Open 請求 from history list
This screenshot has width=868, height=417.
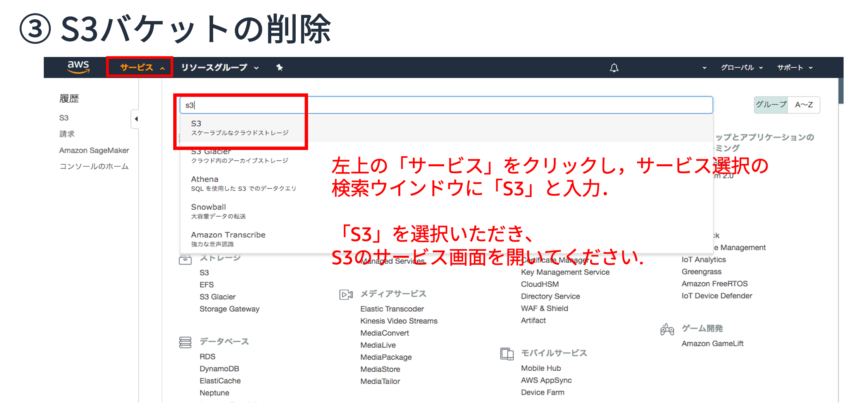67,134
